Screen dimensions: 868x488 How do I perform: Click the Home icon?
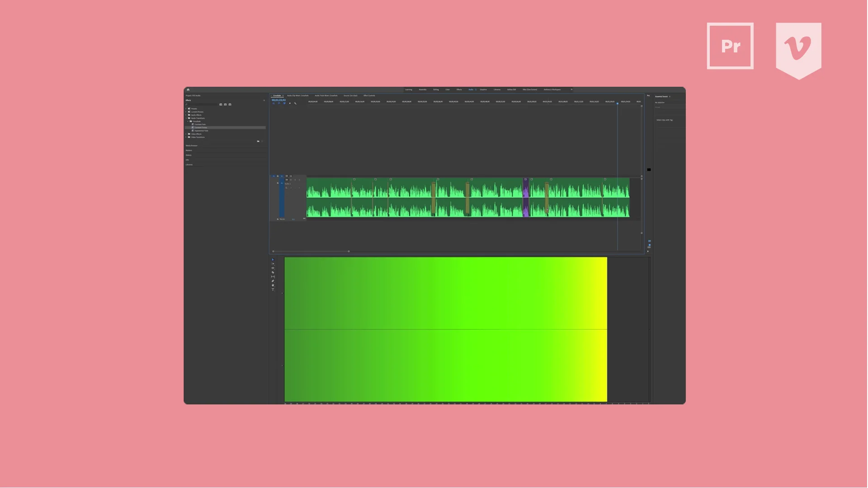coord(188,90)
